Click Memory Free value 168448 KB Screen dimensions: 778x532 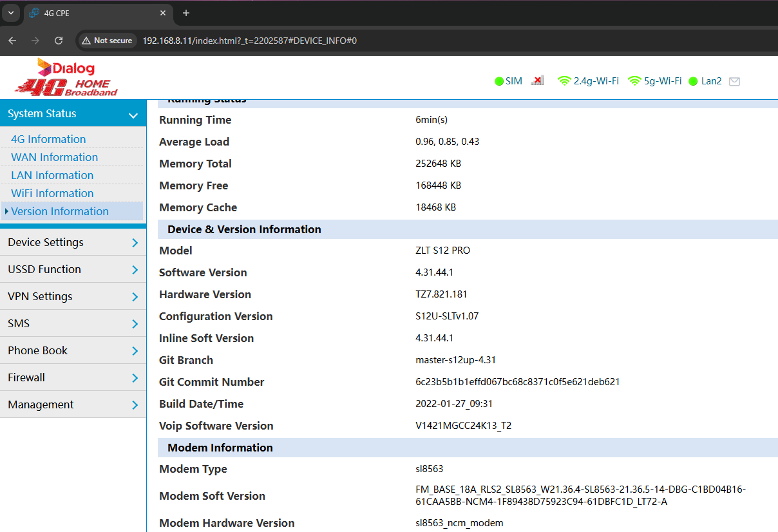point(439,185)
